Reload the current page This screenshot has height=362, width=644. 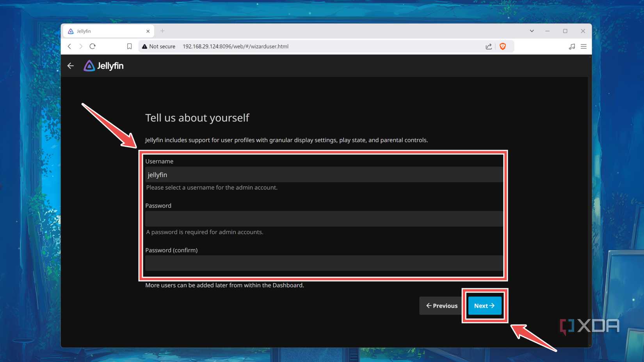coord(93,46)
